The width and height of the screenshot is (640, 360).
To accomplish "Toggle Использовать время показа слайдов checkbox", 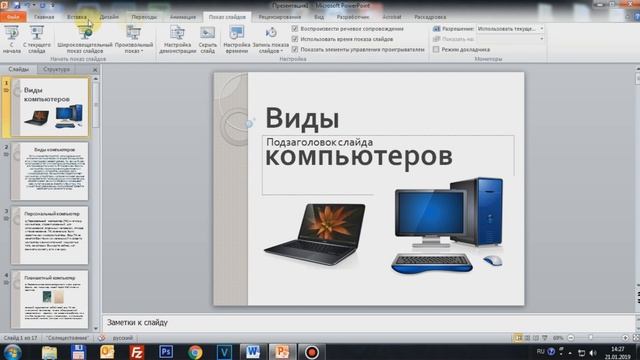I will coord(295,39).
